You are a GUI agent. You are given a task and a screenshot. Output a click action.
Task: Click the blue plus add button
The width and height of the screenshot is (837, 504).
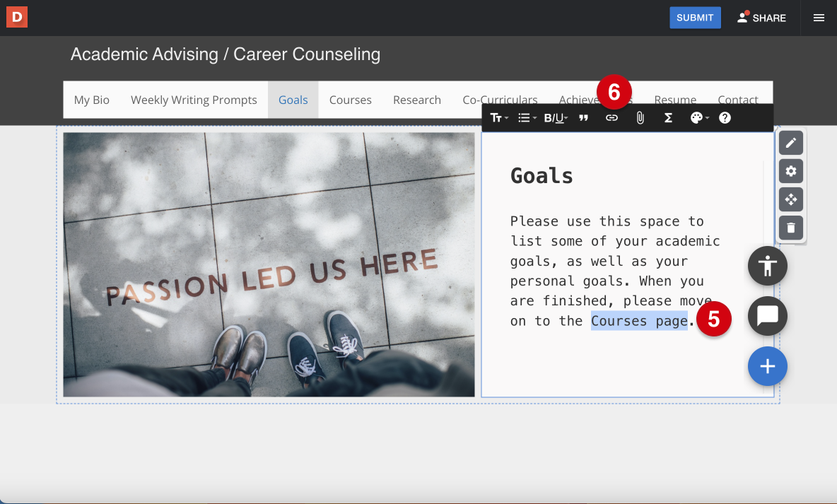(x=767, y=366)
